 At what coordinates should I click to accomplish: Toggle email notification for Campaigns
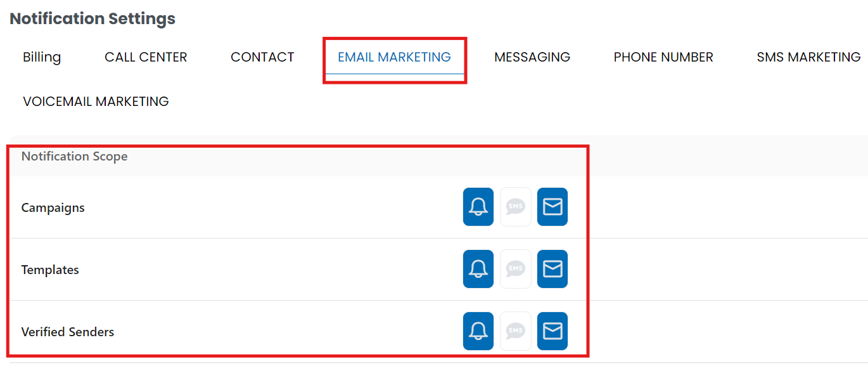click(x=552, y=207)
